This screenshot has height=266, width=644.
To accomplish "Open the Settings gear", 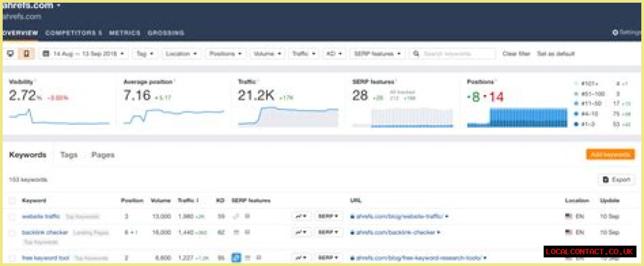I will pos(615,33).
